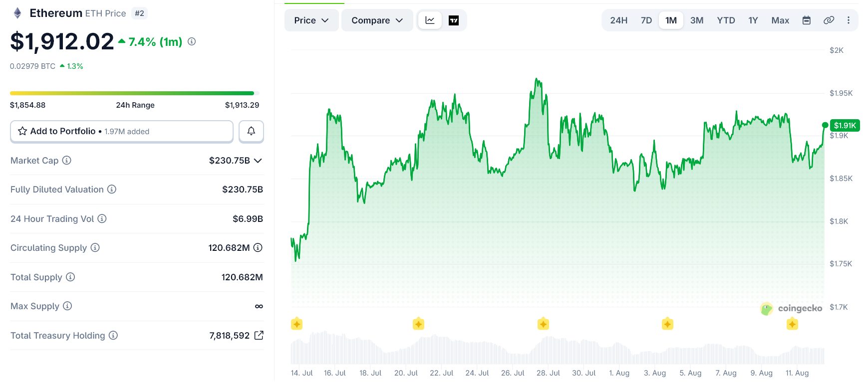The width and height of the screenshot is (868, 382).
Task: Click the $1.91K current price label
Action: (x=845, y=126)
